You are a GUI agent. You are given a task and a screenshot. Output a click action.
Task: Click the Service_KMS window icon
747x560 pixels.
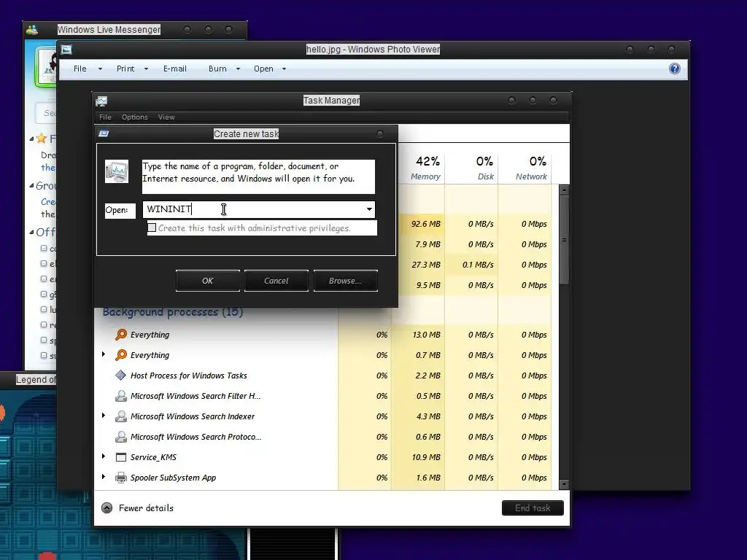(x=121, y=457)
